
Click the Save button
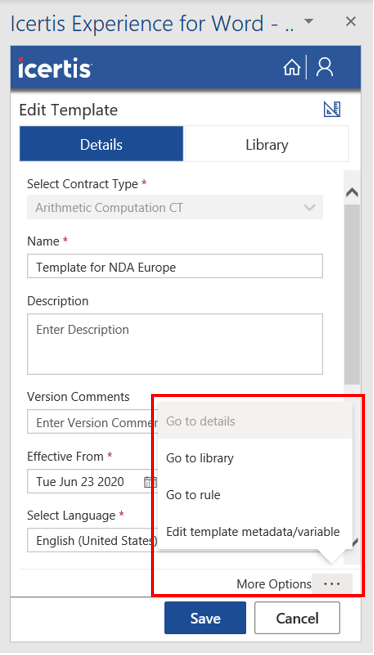(205, 618)
